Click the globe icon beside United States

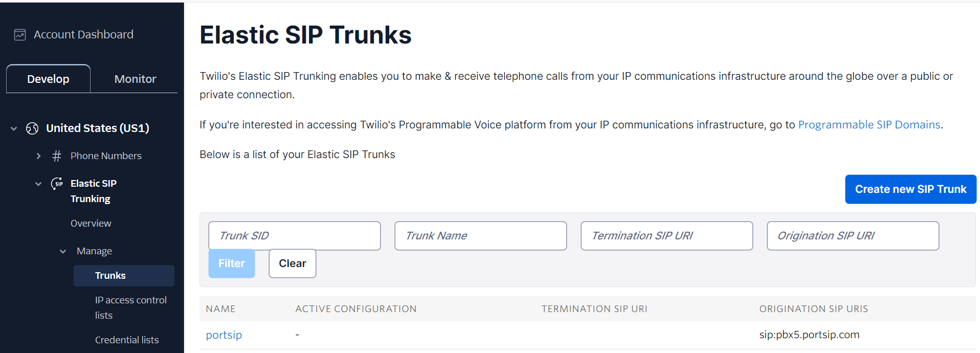point(32,128)
